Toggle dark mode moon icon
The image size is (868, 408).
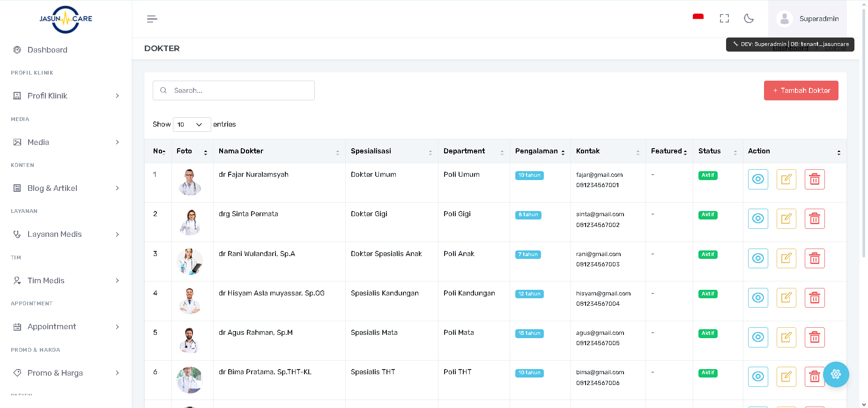point(749,18)
